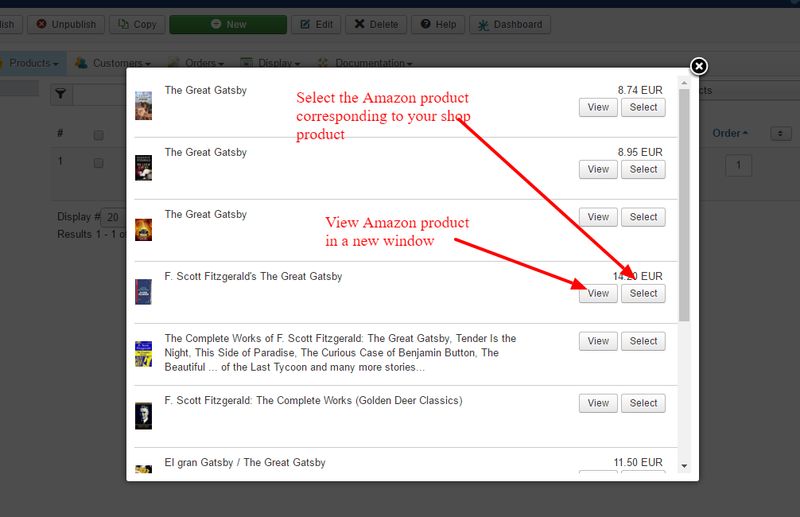Screen dimensions: 800x517
Task: Open the Display dropdown menu
Action: click(x=270, y=63)
